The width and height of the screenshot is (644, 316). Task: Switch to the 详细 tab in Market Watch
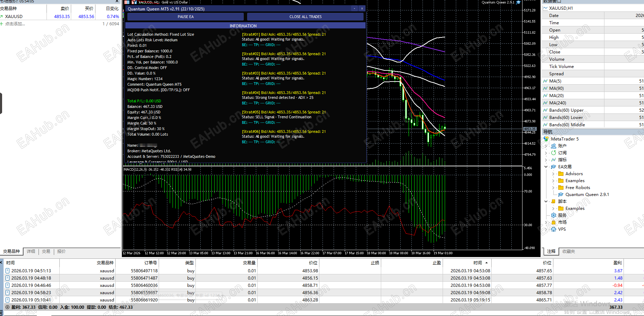(31, 251)
